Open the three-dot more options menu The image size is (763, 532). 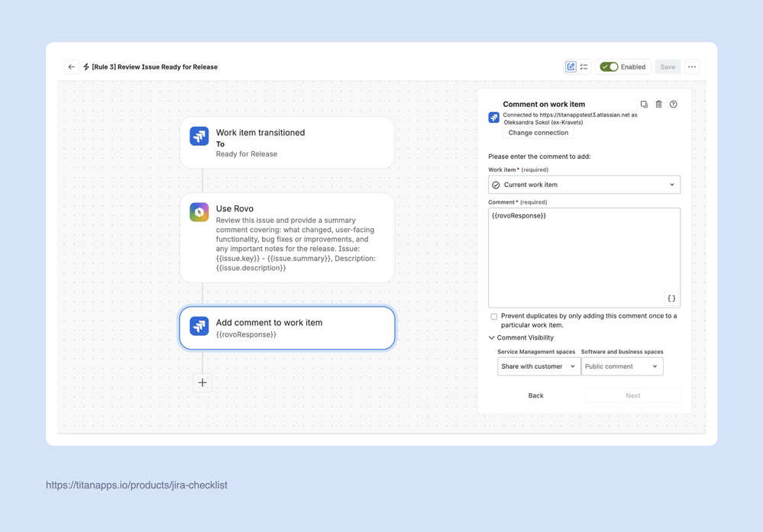[692, 66]
